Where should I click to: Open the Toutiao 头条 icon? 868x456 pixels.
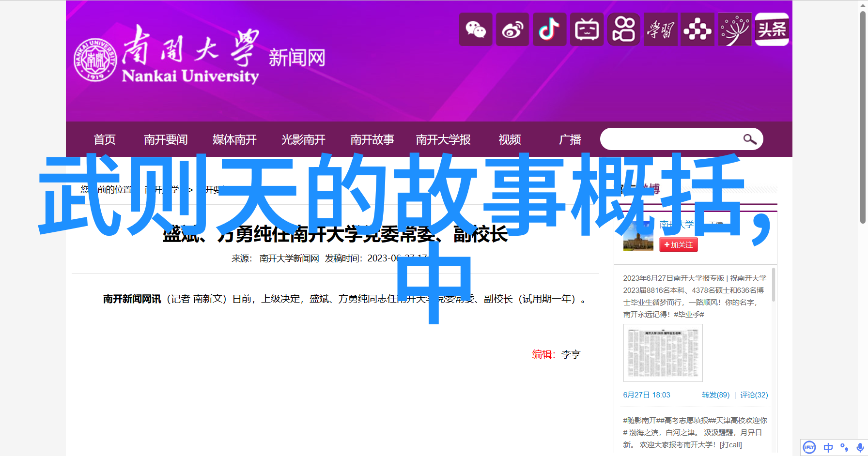772,30
